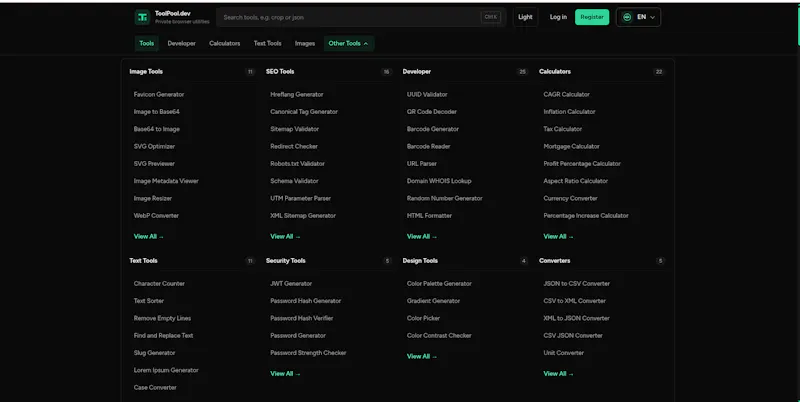Open Color Palette Generator
Screen dimensions: 800x402
click(439, 284)
